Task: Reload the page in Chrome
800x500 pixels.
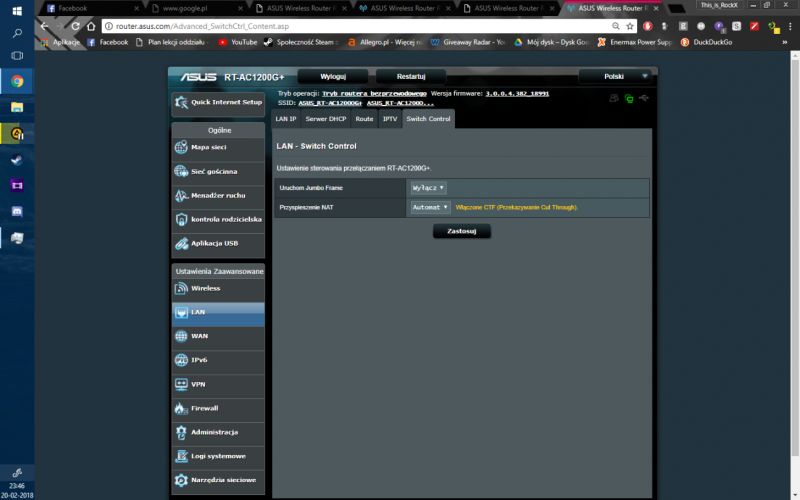Action: tap(76, 26)
